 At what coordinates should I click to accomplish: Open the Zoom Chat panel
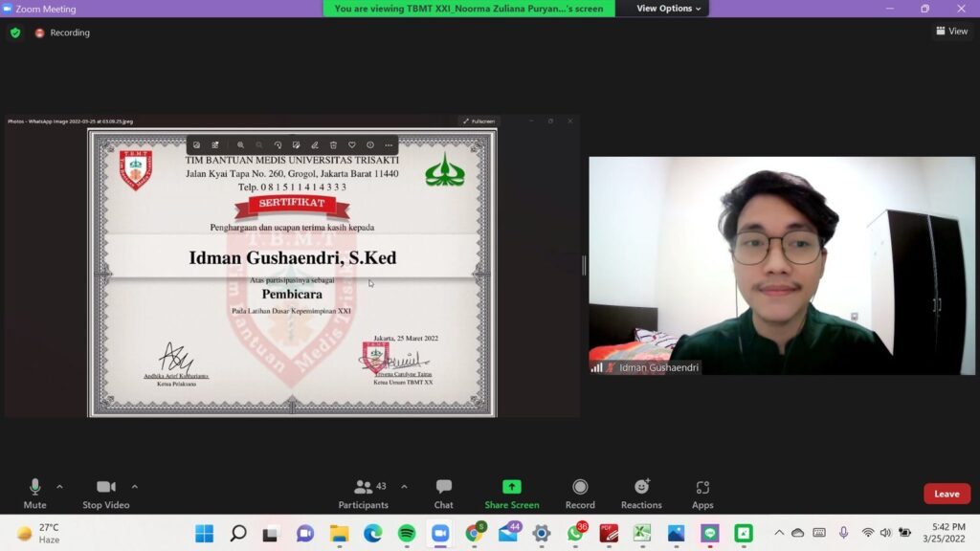click(444, 493)
